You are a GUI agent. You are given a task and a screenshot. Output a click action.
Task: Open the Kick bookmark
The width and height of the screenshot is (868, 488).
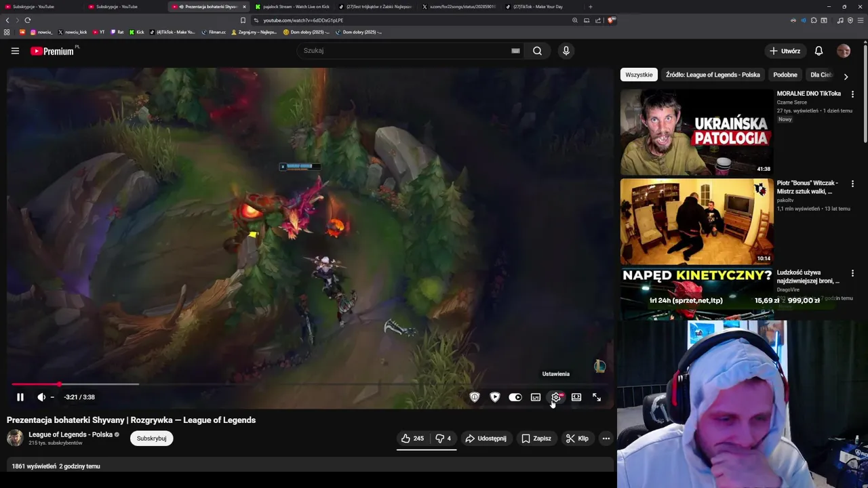[x=137, y=32]
